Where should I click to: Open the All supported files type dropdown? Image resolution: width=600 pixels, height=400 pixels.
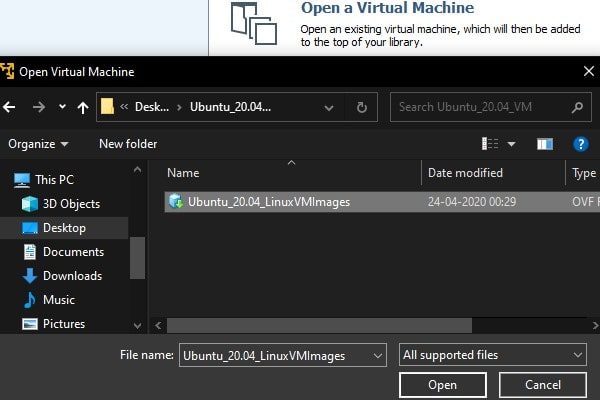[x=492, y=355]
